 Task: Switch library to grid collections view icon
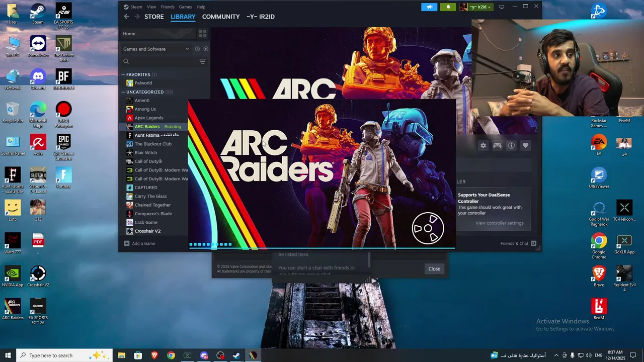(202, 34)
